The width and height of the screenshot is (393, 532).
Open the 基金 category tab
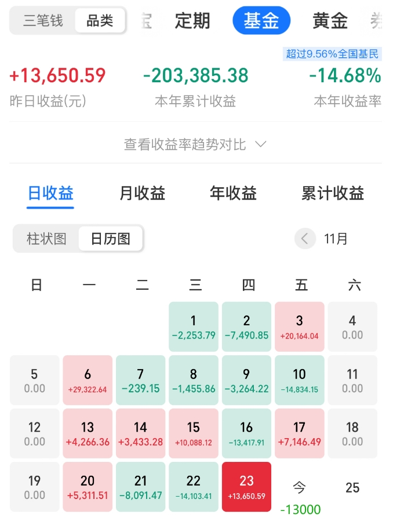(x=261, y=20)
